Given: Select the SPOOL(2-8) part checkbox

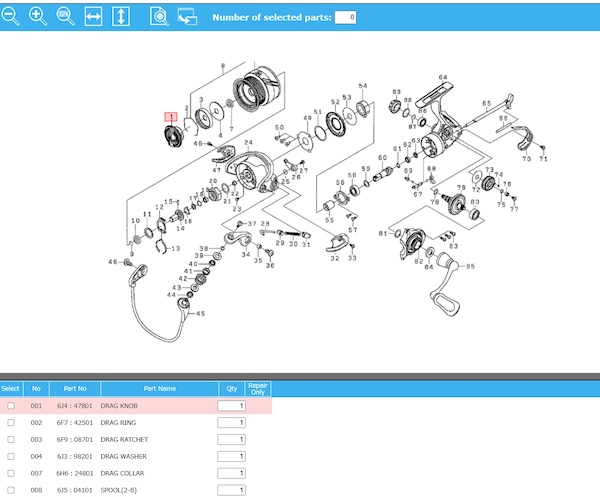Looking at the screenshot, I should coord(11,490).
